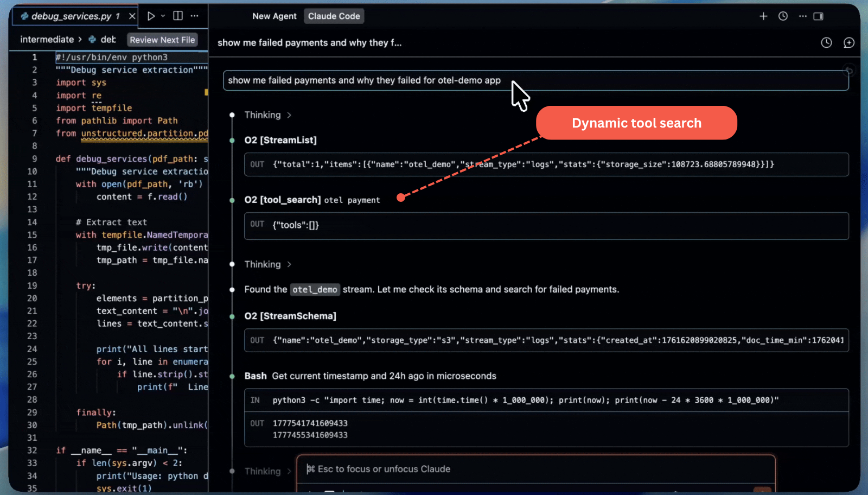The width and height of the screenshot is (868, 495).
Task: Run the Python file with the play icon
Action: (151, 16)
